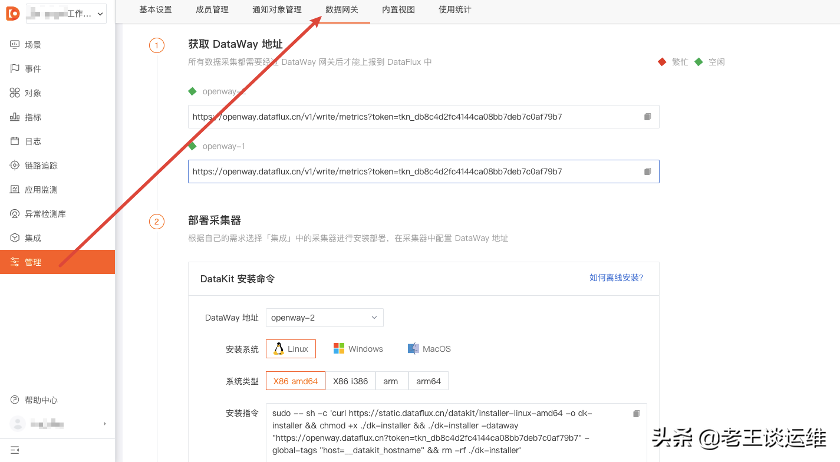Viewport: 840px width, 462px height.
Task: Open the workspace switcher dropdown
Action: pos(66,14)
